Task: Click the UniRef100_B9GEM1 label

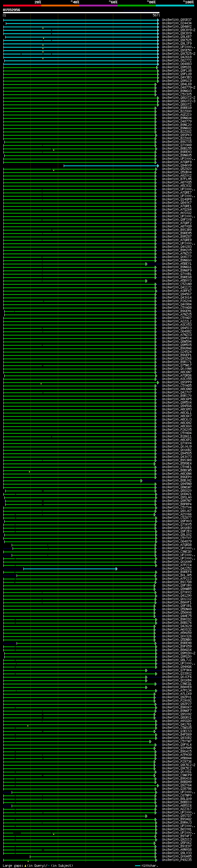Action: (x=177, y=311)
